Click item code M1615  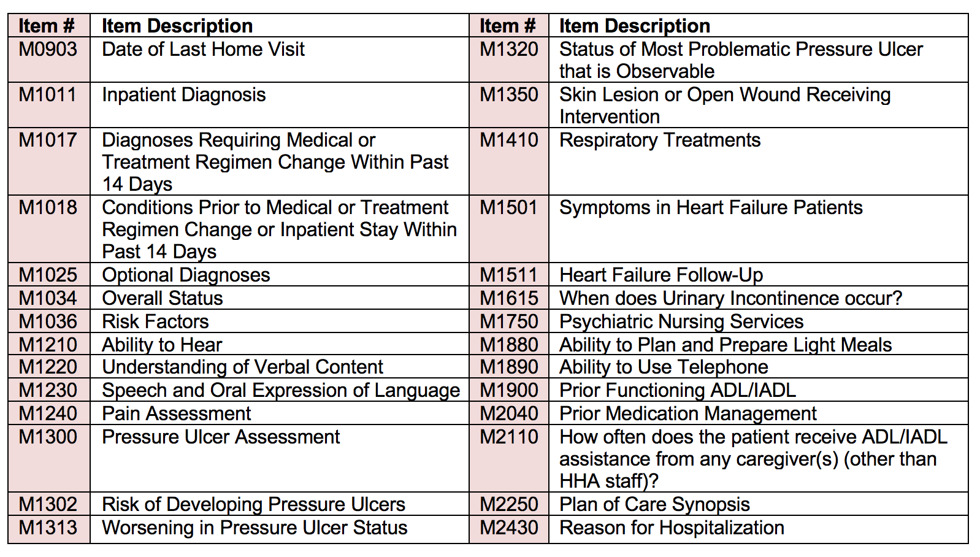(x=509, y=298)
